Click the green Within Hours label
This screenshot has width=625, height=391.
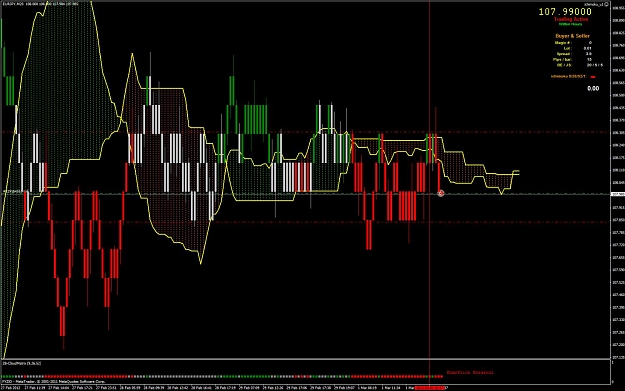pyautogui.click(x=571, y=24)
